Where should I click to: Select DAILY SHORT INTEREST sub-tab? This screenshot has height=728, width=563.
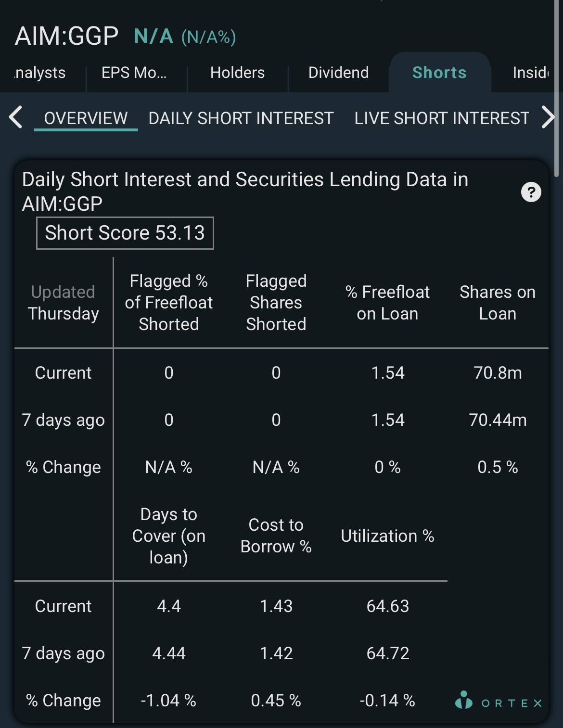click(x=241, y=118)
